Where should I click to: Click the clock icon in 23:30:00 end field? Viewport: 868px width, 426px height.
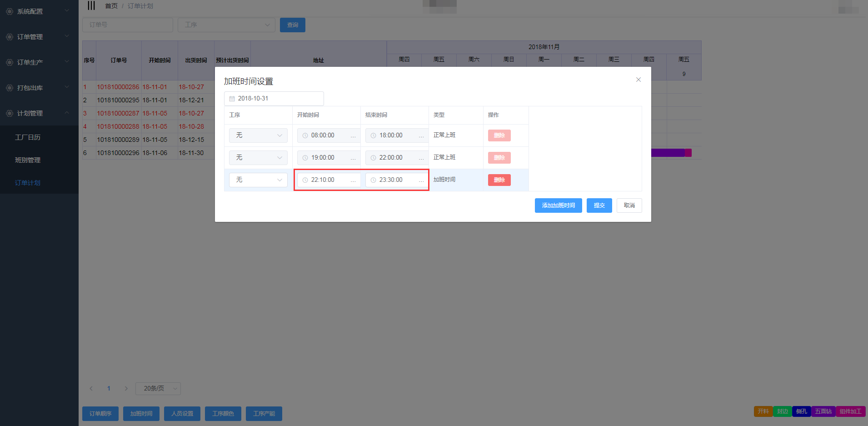[x=373, y=180]
